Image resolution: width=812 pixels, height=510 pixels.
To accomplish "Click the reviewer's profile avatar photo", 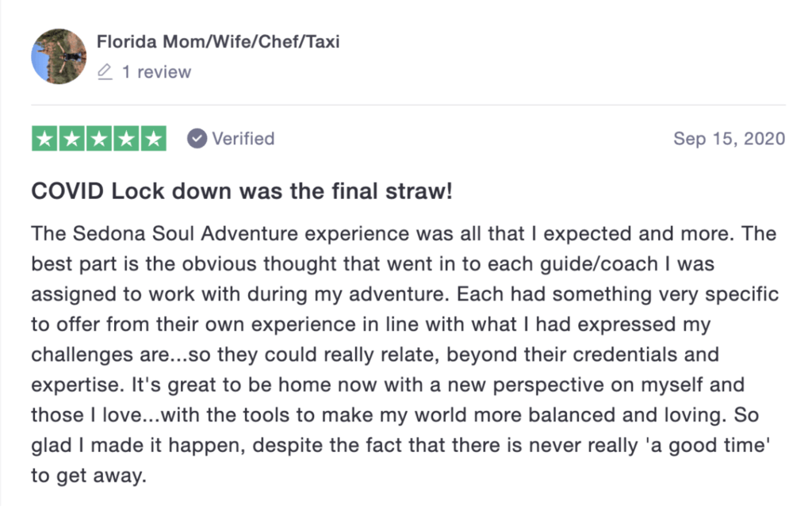I will tap(59, 56).
